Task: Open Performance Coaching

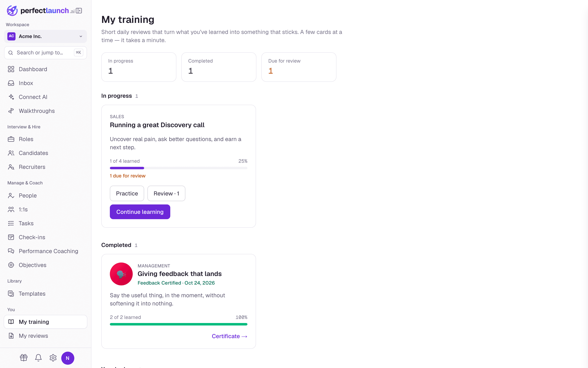Action: [x=46, y=251]
